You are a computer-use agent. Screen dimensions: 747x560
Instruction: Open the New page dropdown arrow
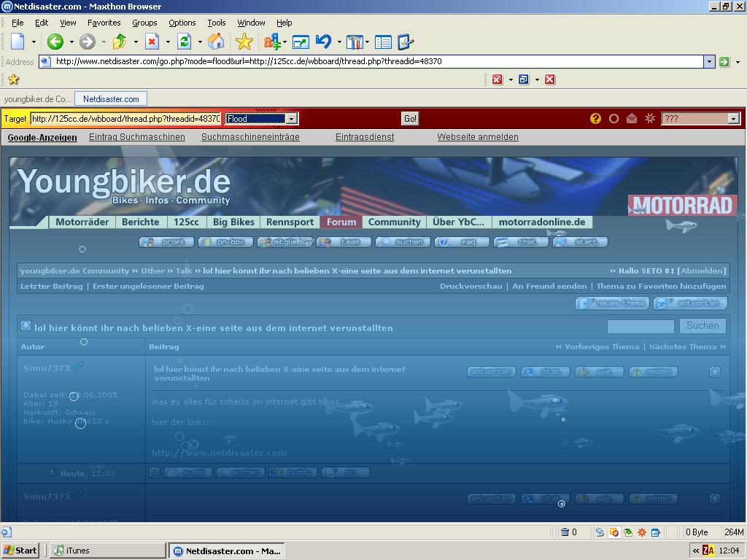coord(34,42)
